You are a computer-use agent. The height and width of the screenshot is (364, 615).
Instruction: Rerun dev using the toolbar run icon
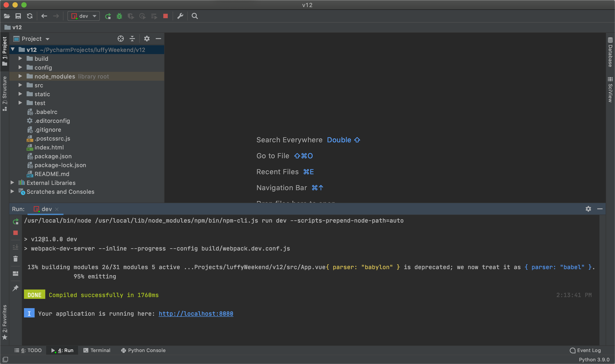click(108, 16)
